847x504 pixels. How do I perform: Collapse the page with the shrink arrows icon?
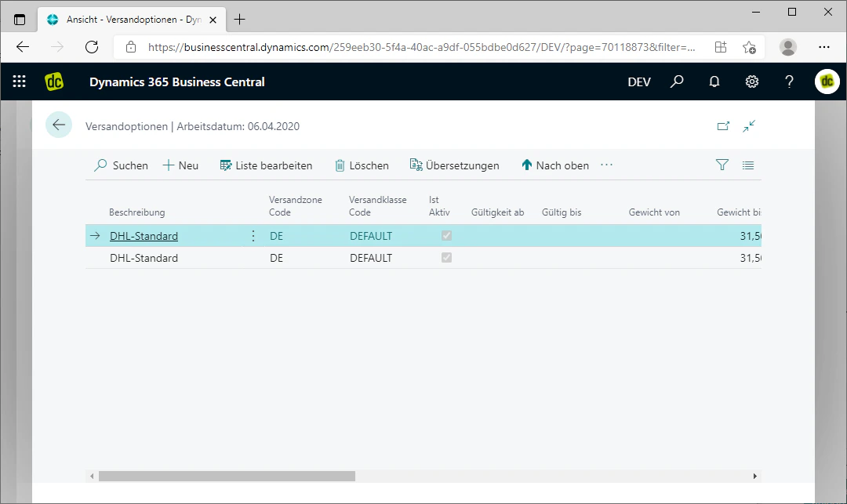click(x=749, y=126)
